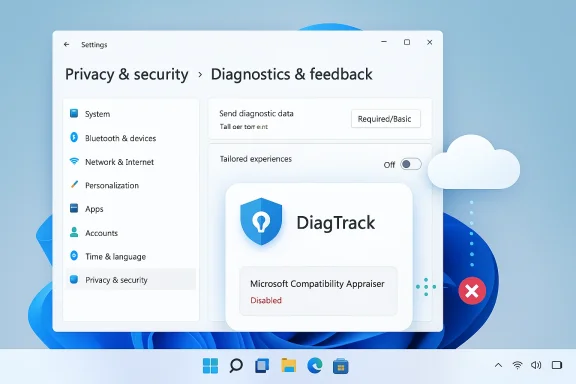Open Personalization settings
576x384 pixels.
(x=130, y=186)
